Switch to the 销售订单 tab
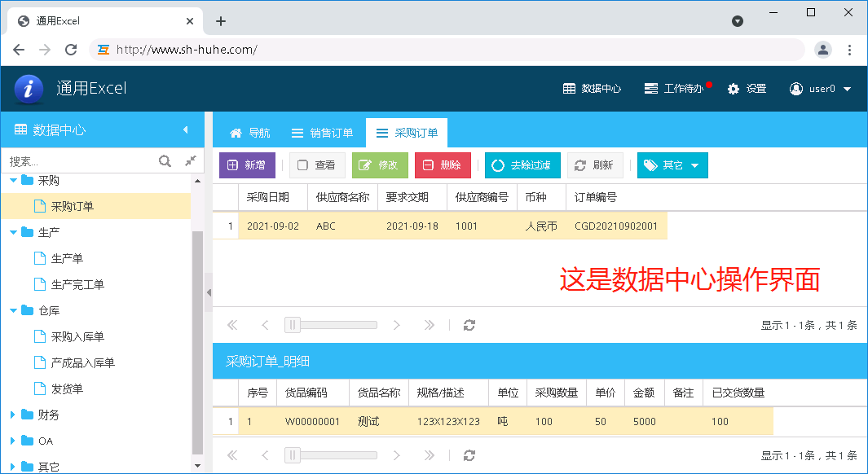The height and width of the screenshot is (474, 868). 322,133
